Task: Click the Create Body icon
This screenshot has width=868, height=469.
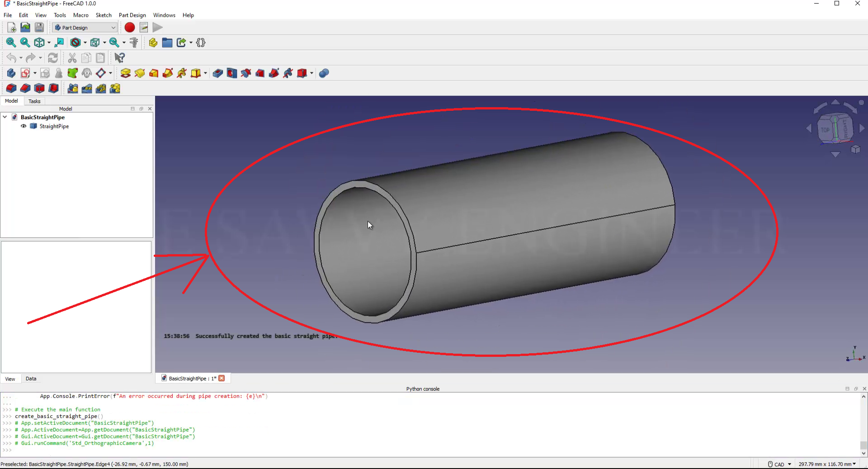Action: [x=11, y=73]
